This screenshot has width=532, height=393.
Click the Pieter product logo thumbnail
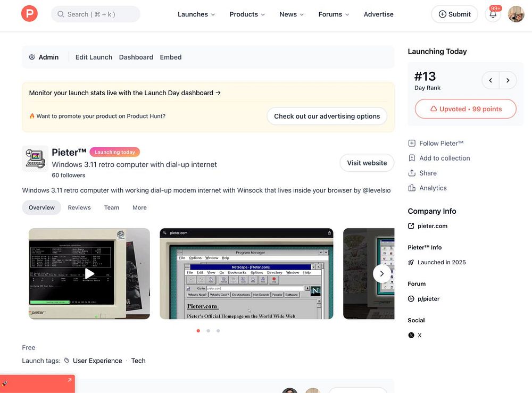coord(35,158)
